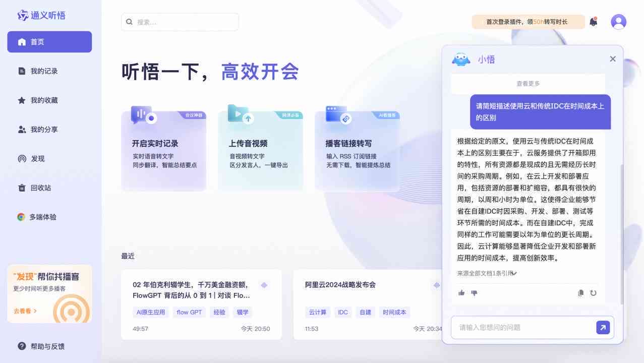Click the 回收站 trash icon
Screen dimensions: 644x363
pyautogui.click(x=22, y=188)
